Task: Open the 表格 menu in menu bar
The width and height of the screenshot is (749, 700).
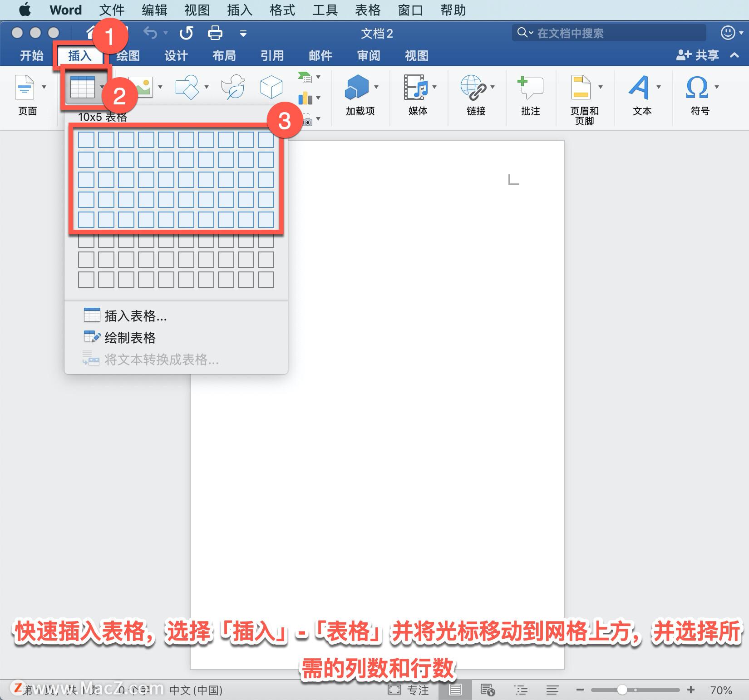Action: [368, 10]
